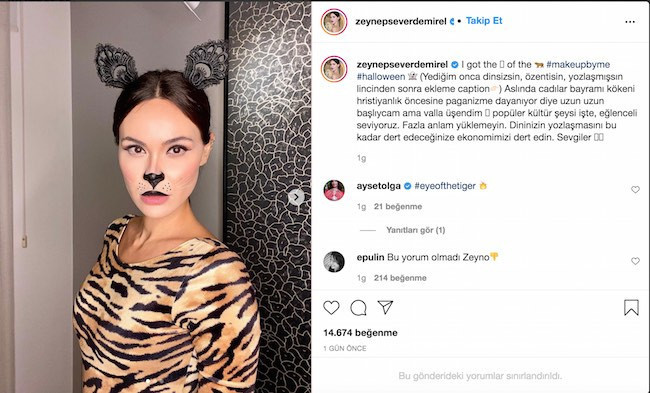Screen dimensions: 650x393
Task: Like aysetolga's comment heart
Action: [635, 189]
